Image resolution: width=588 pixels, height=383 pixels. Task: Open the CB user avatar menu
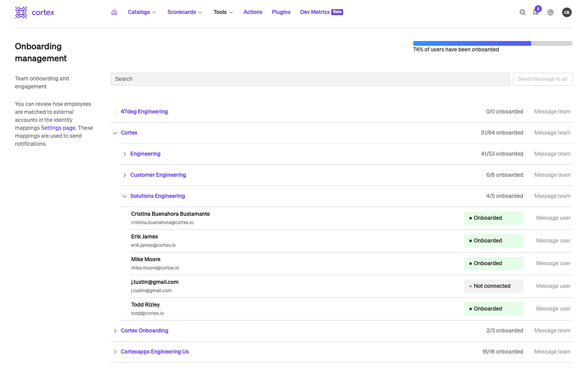click(567, 12)
